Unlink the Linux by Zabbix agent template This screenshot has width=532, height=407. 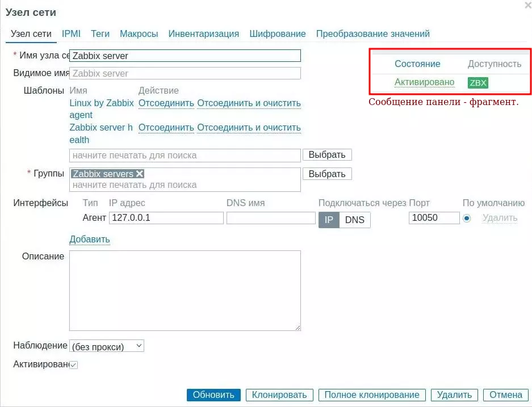166,103
